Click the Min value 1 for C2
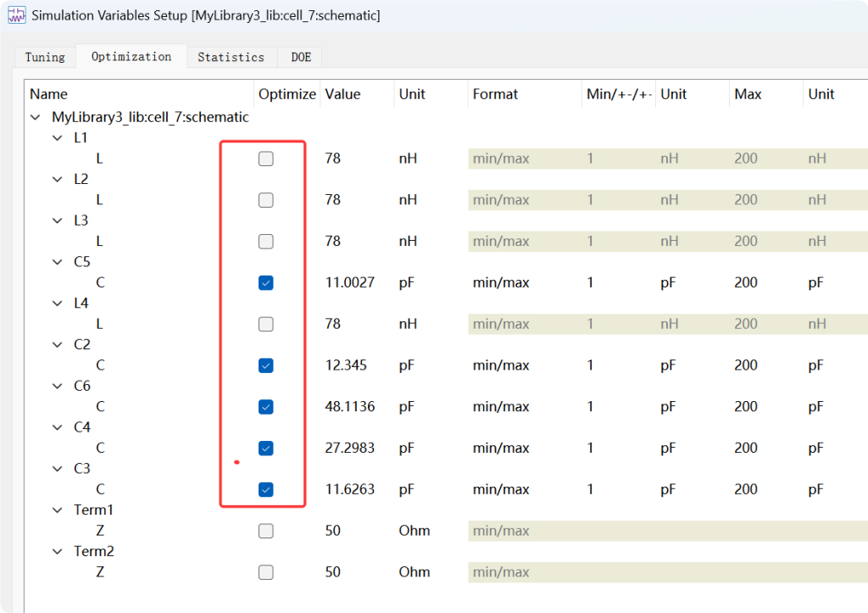This screenshot has height=613, width=868. click(x=590, y=365)
